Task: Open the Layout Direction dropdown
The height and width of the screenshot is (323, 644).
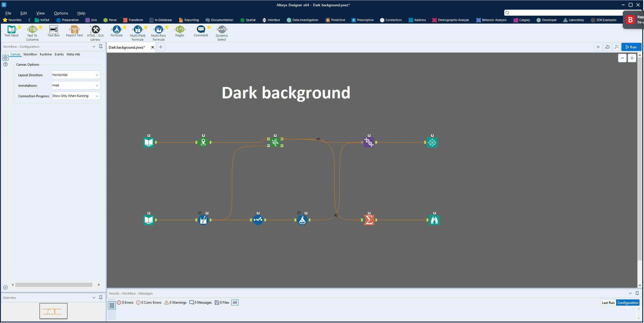Action: click(76, 75)
